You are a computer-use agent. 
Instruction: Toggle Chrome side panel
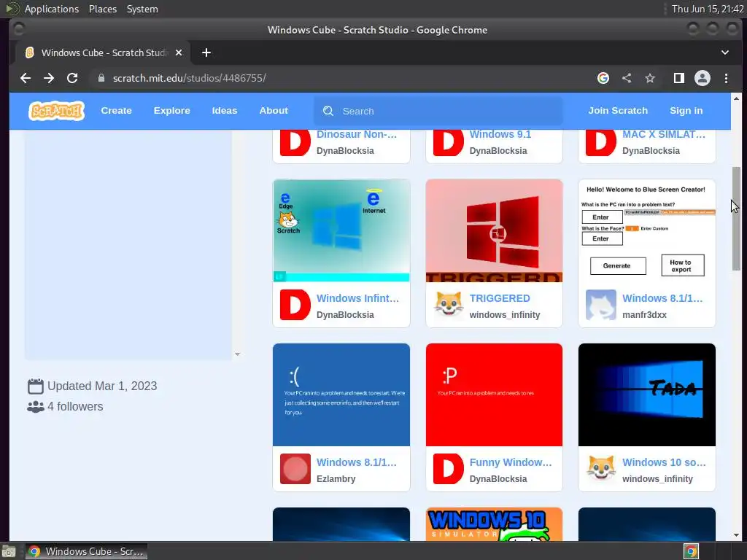(x=679, y=78)
